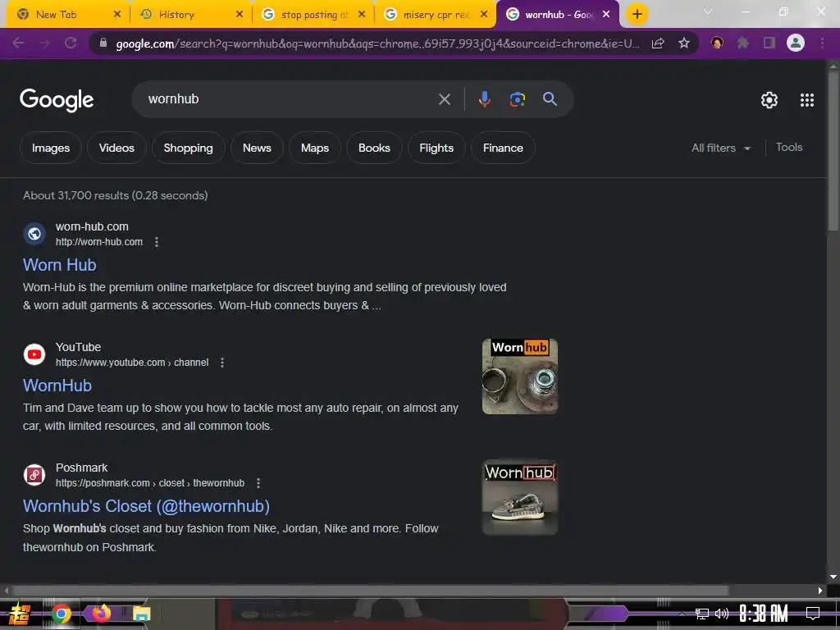
Task: Open the 8:38 AM taskbar clock
Action: [764, 614]
